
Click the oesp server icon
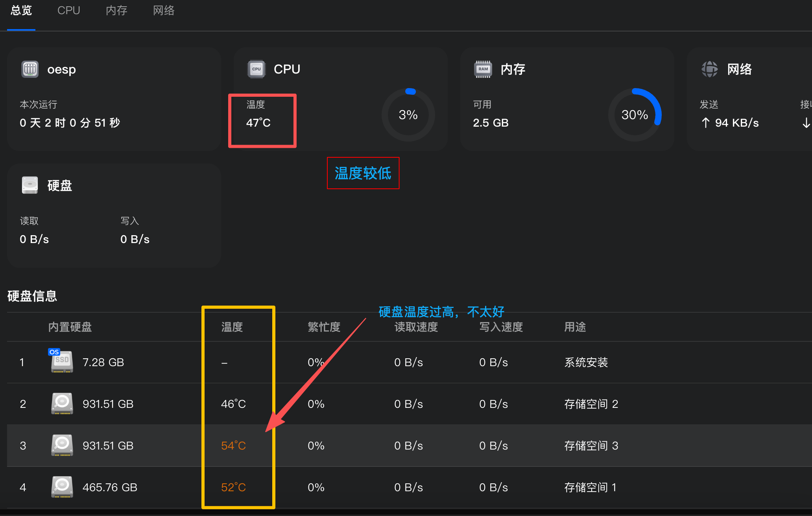tap(30, 69)
